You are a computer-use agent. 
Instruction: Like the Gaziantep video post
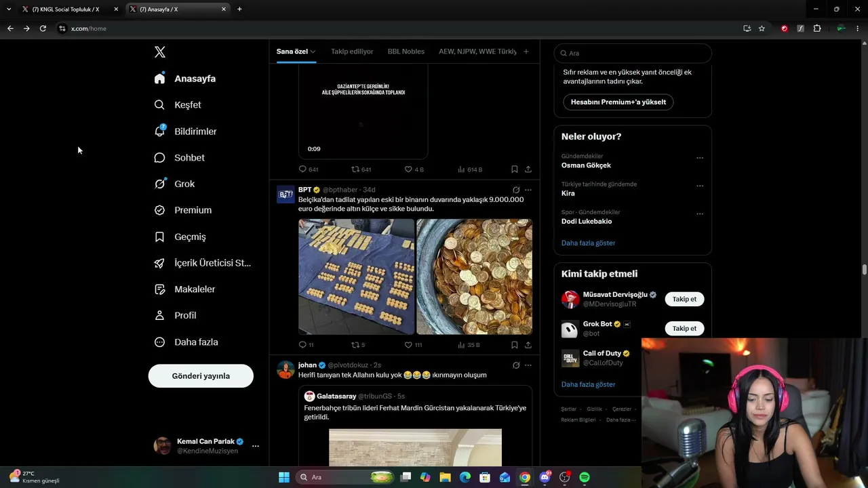click(414, 169)
